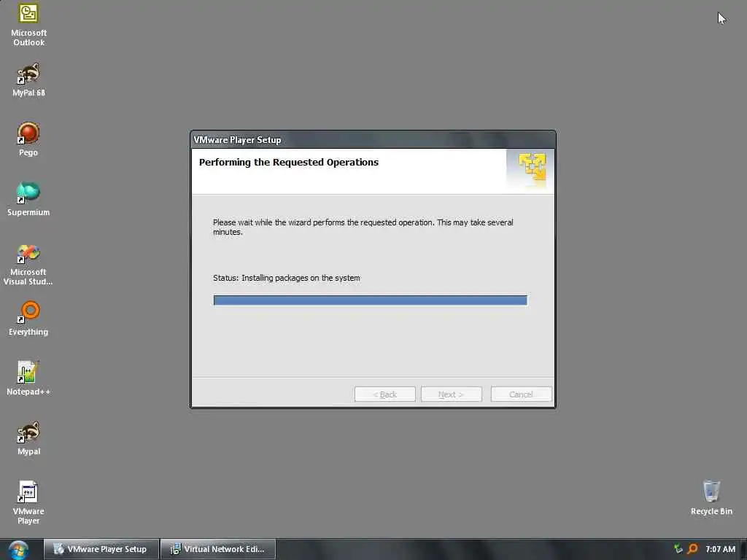Select the Supermium desktop shortcut
Screen dimensions: 747x560
[x=28, y=198]
